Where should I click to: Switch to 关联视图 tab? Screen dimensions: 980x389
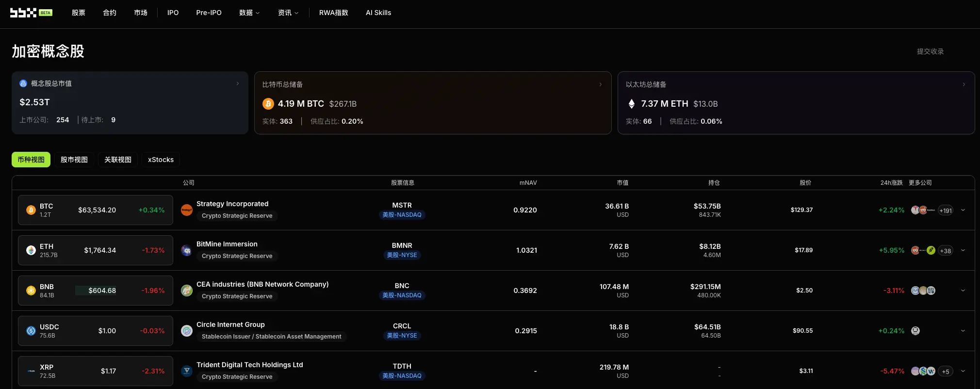coord(118,160)
